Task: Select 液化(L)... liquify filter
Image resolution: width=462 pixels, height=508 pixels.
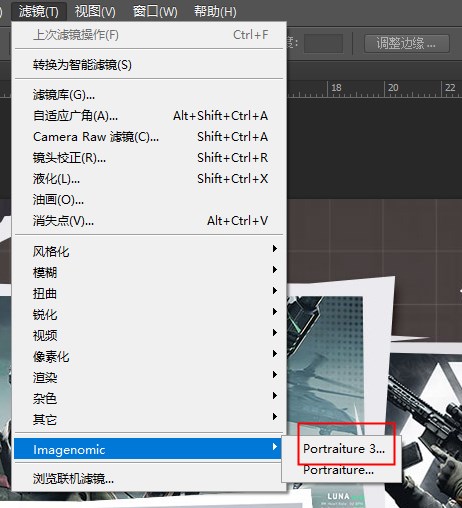Action: point(149,179)
